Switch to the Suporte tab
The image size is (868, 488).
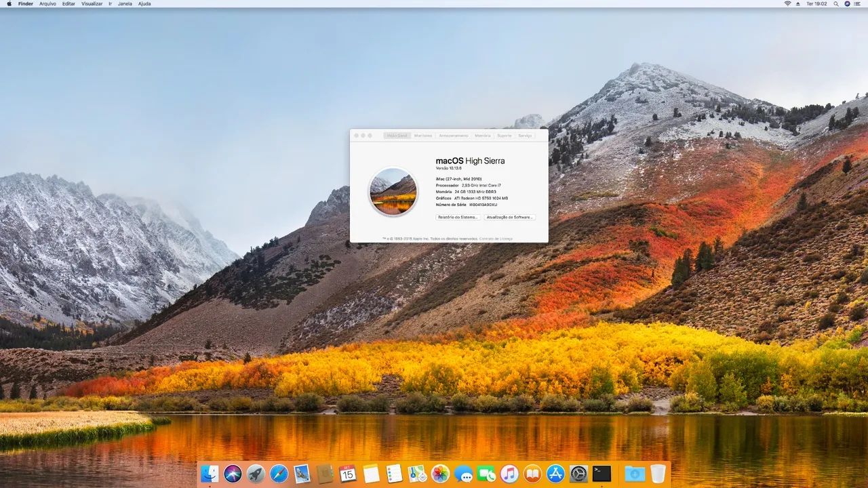point(505,136)
